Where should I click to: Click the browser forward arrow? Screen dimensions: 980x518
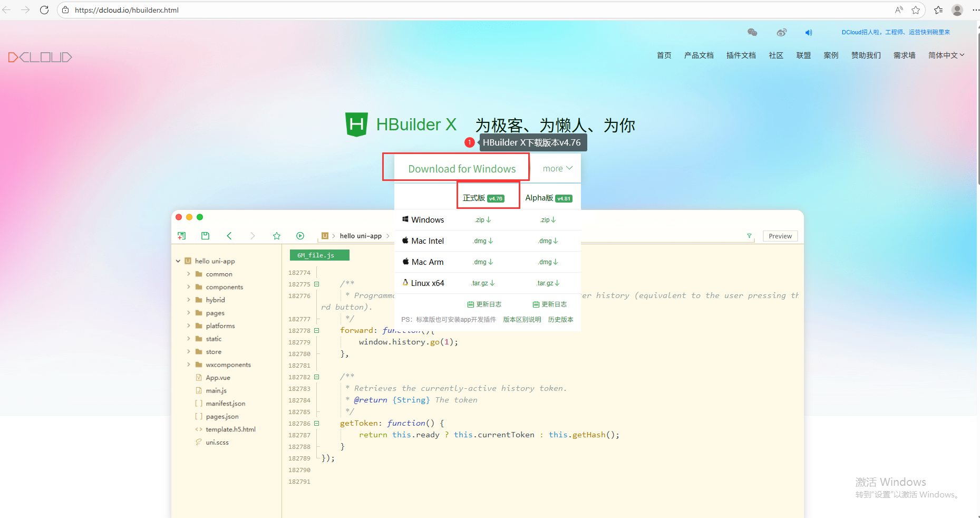point(25,10)
